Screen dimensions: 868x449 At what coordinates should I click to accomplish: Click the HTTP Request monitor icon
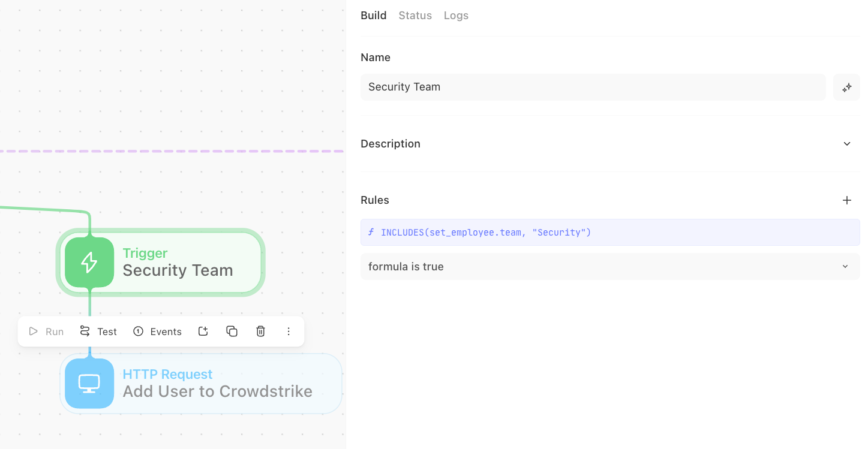pos(89,384)
